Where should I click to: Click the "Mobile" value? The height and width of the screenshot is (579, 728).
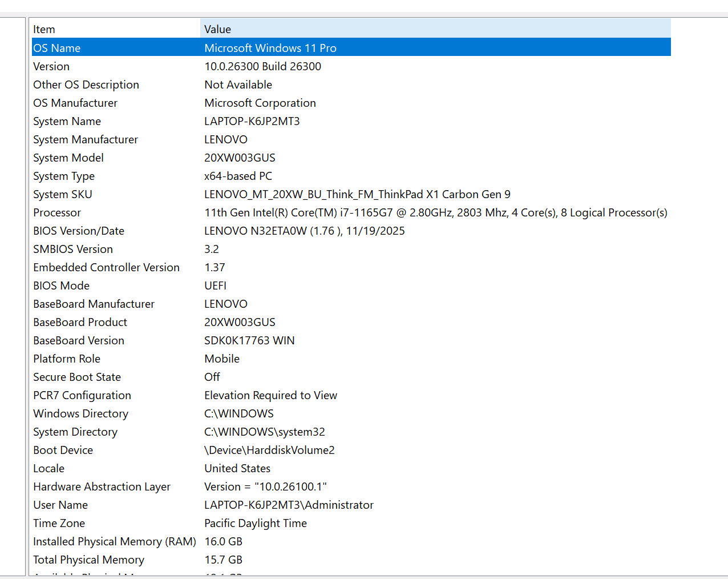click(222, 359)
